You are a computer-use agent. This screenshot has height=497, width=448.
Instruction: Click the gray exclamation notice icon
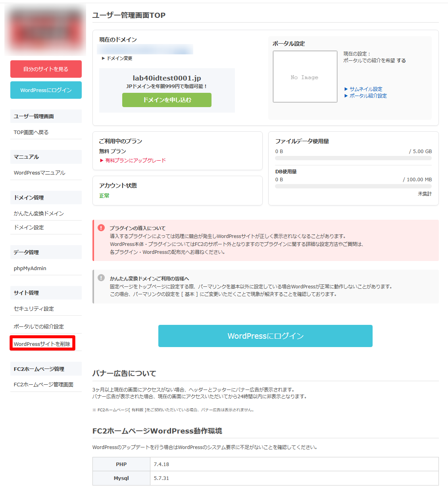pyautogui.click(x=101, y=278)
